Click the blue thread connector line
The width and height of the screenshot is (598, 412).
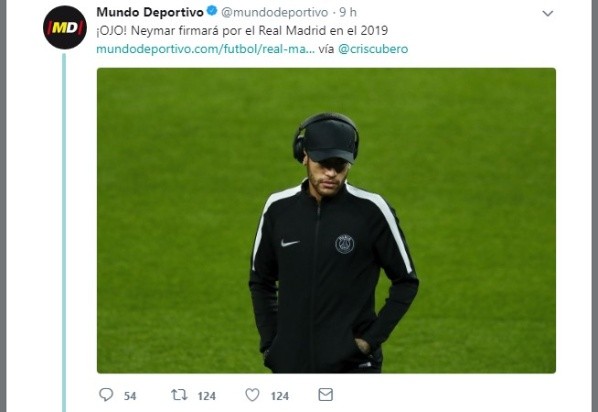tap(64, 233)
